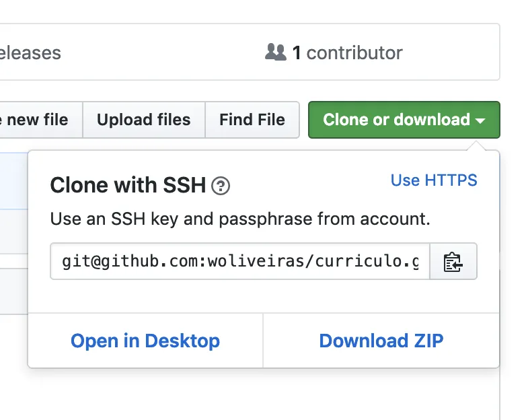Viewport: 526px width, 420px height.
Task: Open the Find File search
Action: [x=252, y=120]
